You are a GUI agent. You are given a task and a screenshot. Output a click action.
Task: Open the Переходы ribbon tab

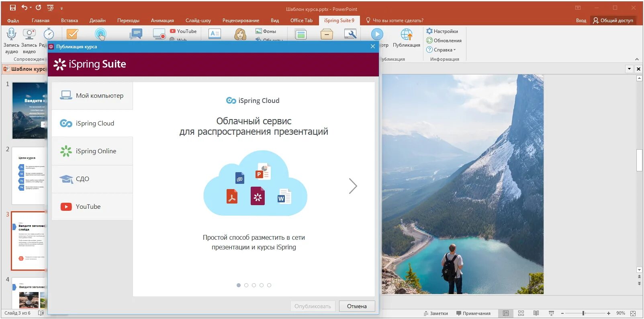(x=128, y=21)
